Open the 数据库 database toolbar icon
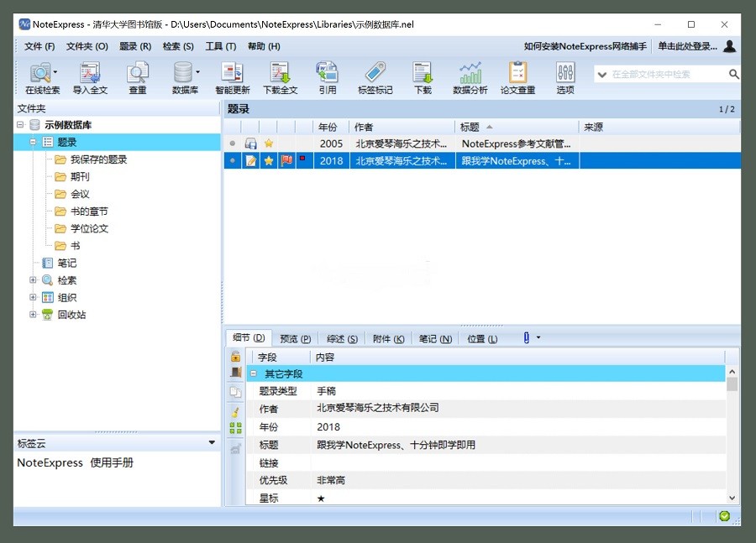This screenshot has width=756, height=543. pos(185,77)
